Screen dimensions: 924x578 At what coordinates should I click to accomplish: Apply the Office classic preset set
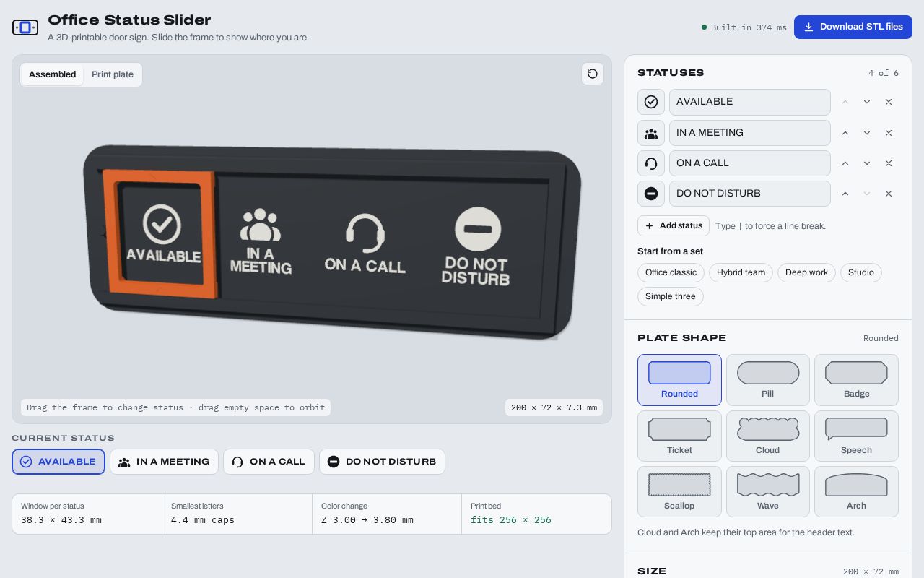click(x=671, y=272)
